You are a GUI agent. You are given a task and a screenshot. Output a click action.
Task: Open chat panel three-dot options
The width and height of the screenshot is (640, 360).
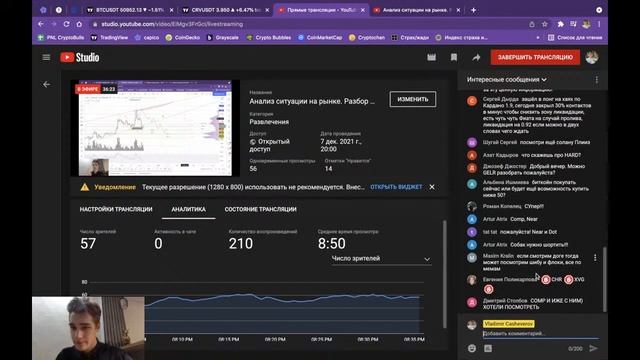pos(597,80)
